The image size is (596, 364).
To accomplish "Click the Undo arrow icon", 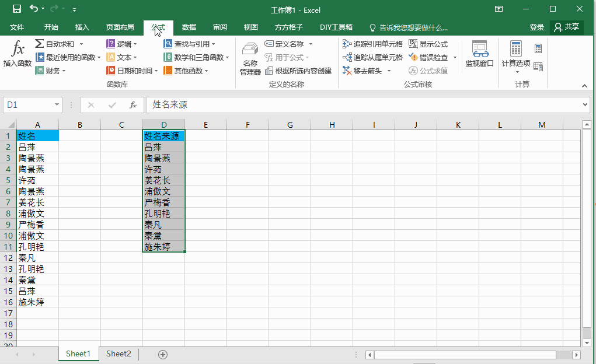I will (x=33, y=8).
